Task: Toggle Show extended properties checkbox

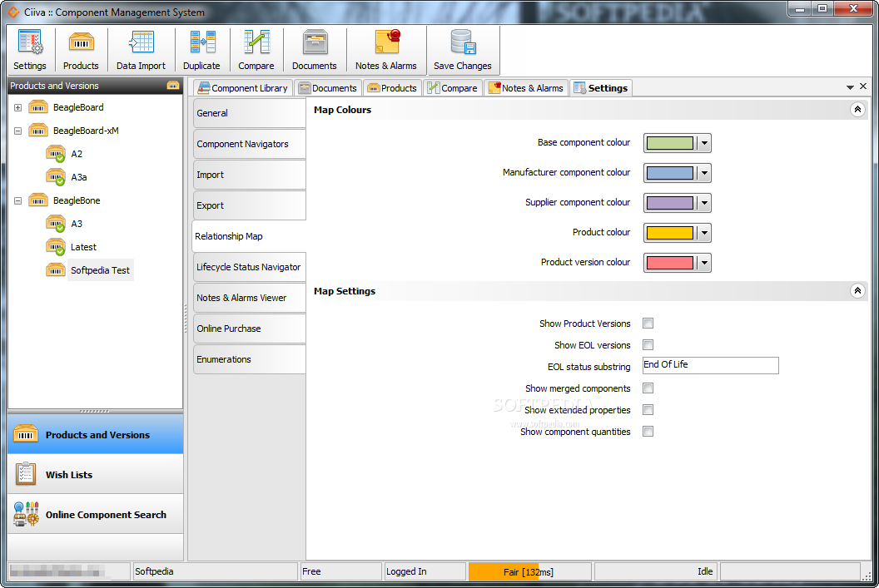Action: pos(648,410)
